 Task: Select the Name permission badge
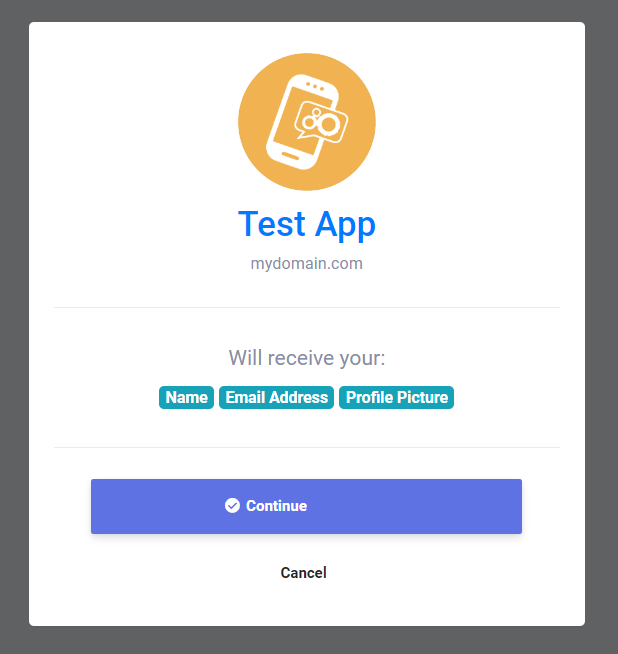point(186,397)
